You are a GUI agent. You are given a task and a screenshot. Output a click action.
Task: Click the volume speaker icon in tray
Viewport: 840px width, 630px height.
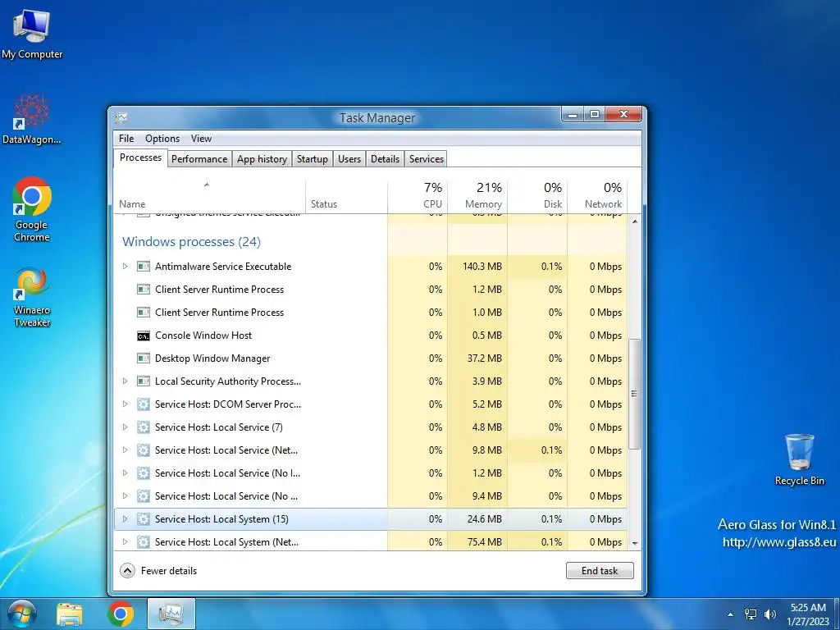(769, 614)
